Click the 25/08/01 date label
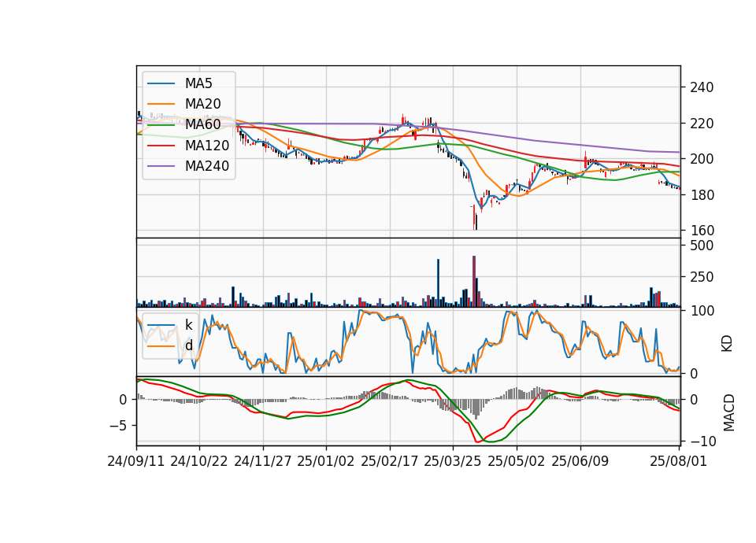The height and width of the screenshot is (543, 756). [678, 461]
